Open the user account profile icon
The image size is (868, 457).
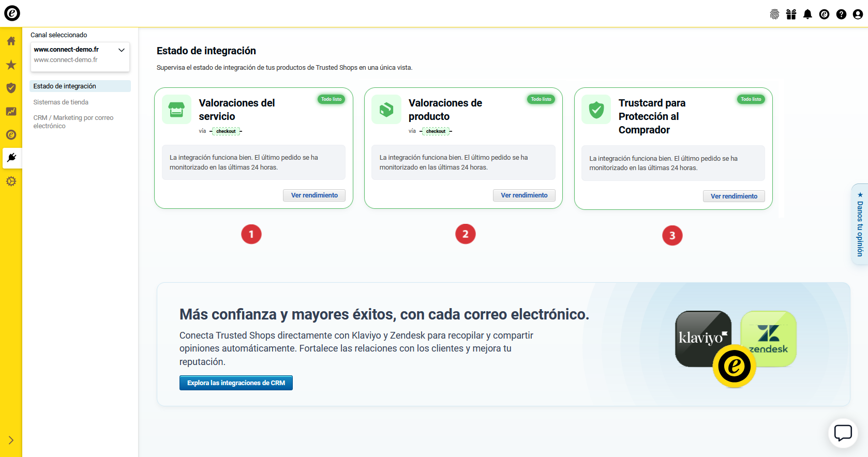(858, 14)
